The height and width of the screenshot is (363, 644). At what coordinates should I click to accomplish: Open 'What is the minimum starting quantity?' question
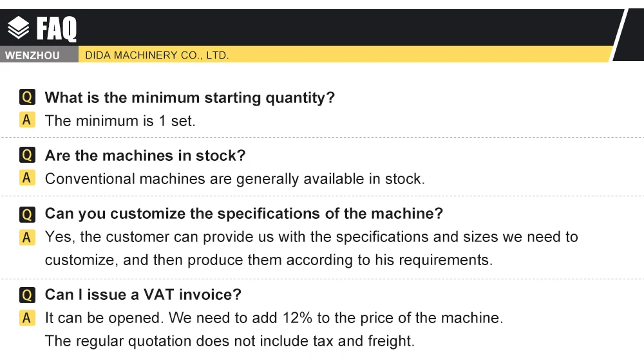pos(189,98)
